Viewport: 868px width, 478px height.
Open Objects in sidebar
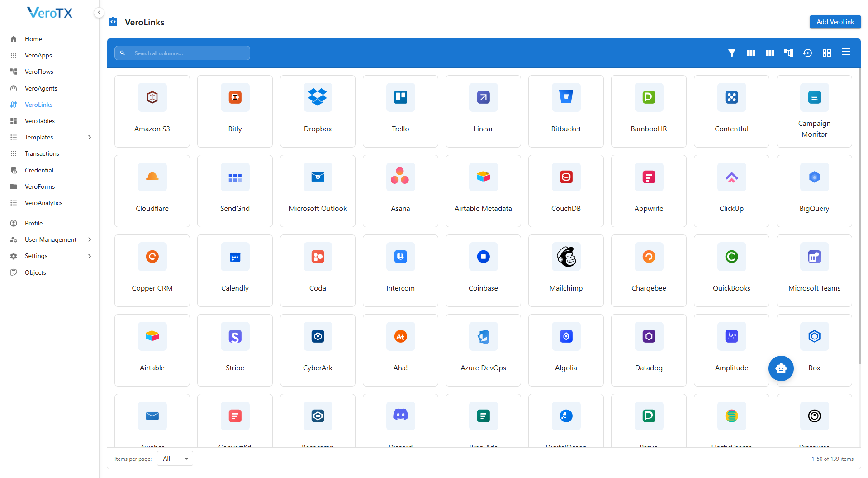click(50, 272)
